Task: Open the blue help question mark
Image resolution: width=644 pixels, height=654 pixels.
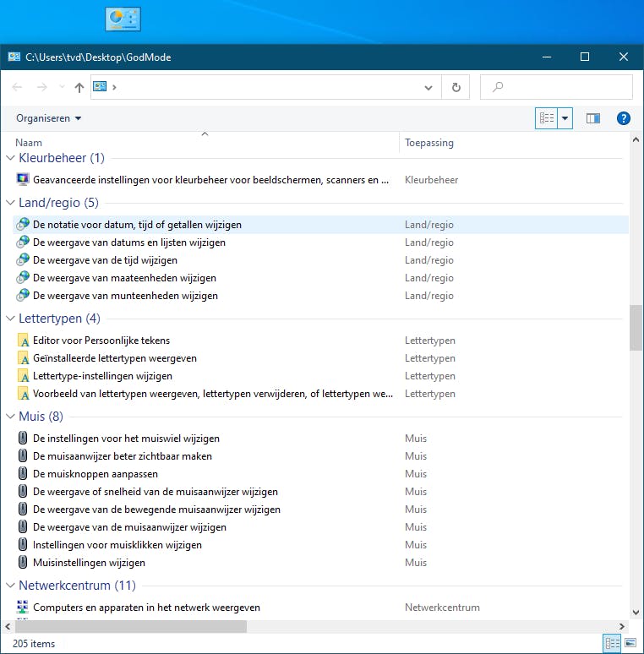Action: tap(623, 118)
